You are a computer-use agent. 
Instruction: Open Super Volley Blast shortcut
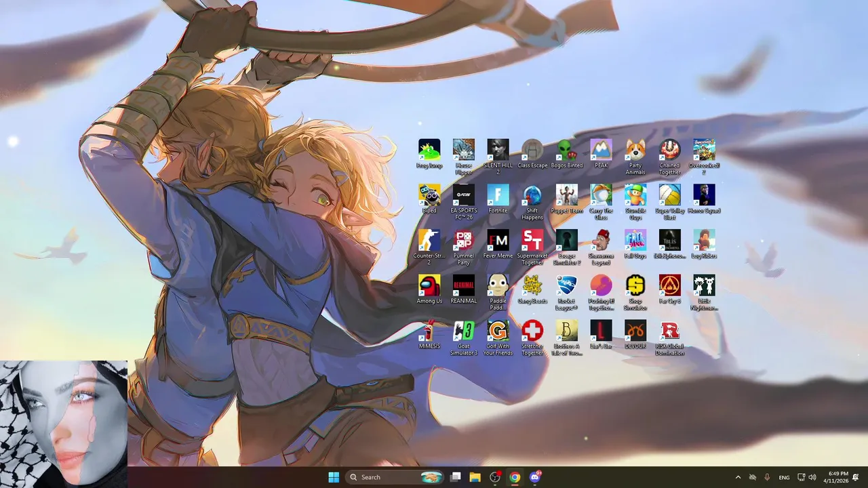tap(670, 203)
